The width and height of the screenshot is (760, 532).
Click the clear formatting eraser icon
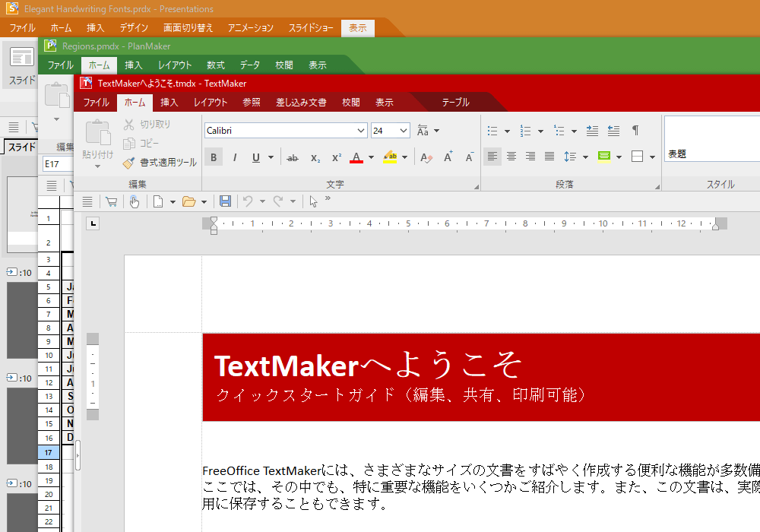(426, 157)
